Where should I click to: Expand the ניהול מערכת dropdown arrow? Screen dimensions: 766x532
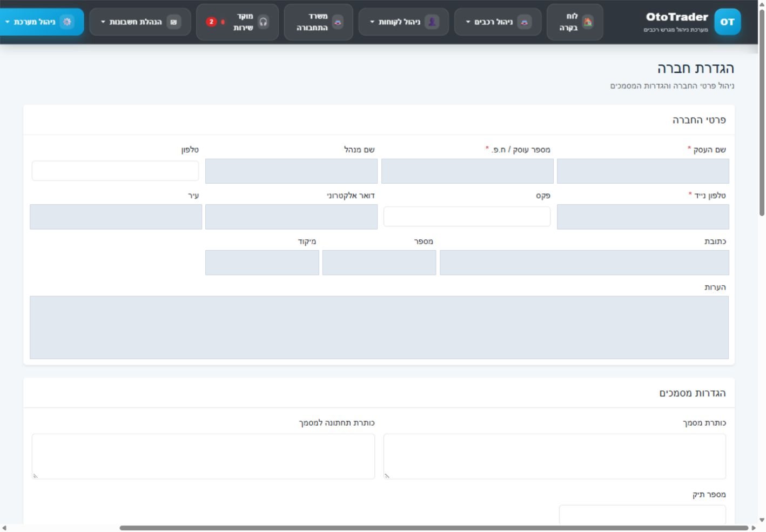[x=8, y=22]
